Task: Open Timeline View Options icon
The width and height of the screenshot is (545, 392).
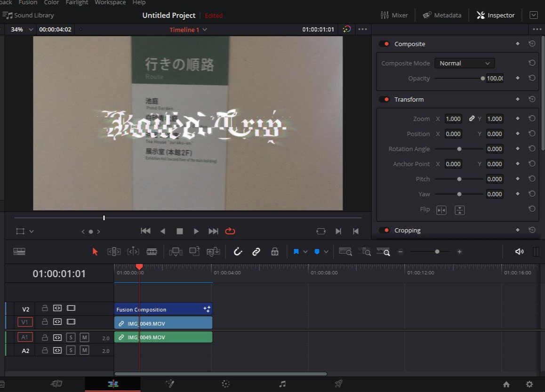Action: click(x=19, y=251)
